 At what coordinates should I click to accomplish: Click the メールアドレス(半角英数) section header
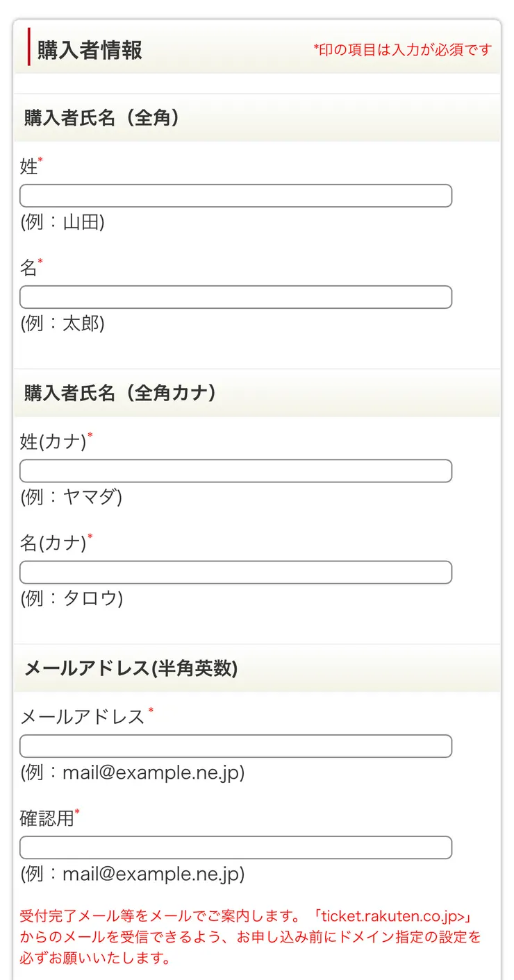[x=131, y=668]
